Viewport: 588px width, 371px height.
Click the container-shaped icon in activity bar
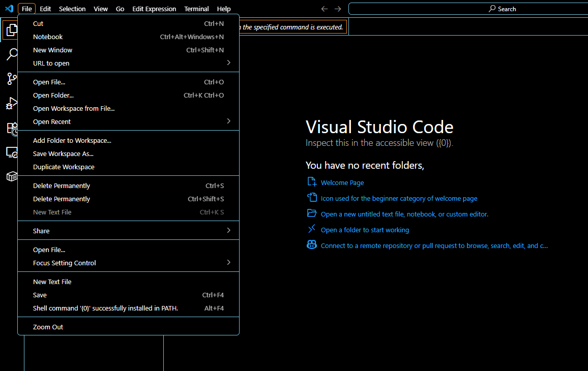pyautogui.click(x=12, y=176)
